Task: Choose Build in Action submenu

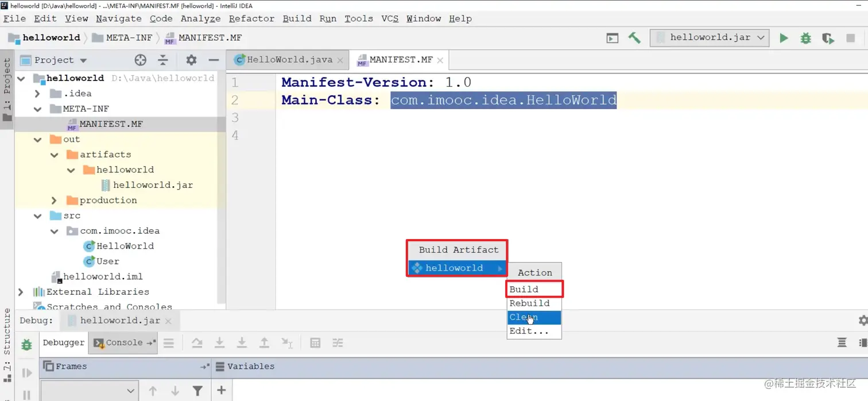Action: click(534, 289)
